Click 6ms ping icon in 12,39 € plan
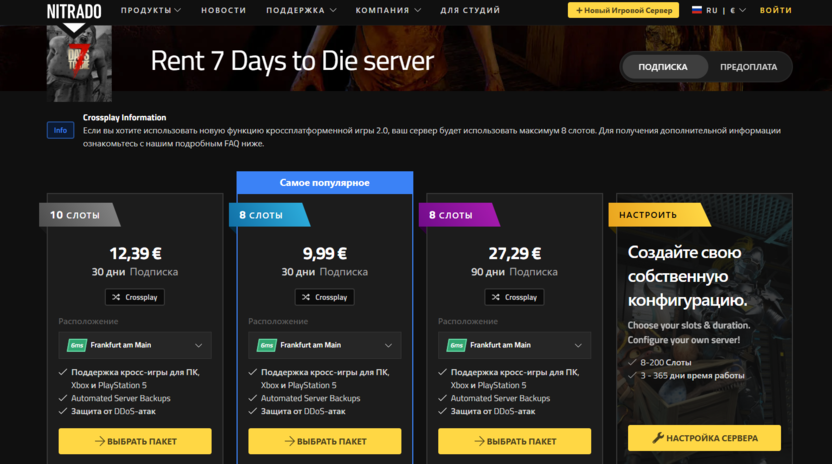Image resolution: width=832 pixels, height=464 pixels. [x=77, y=345]
